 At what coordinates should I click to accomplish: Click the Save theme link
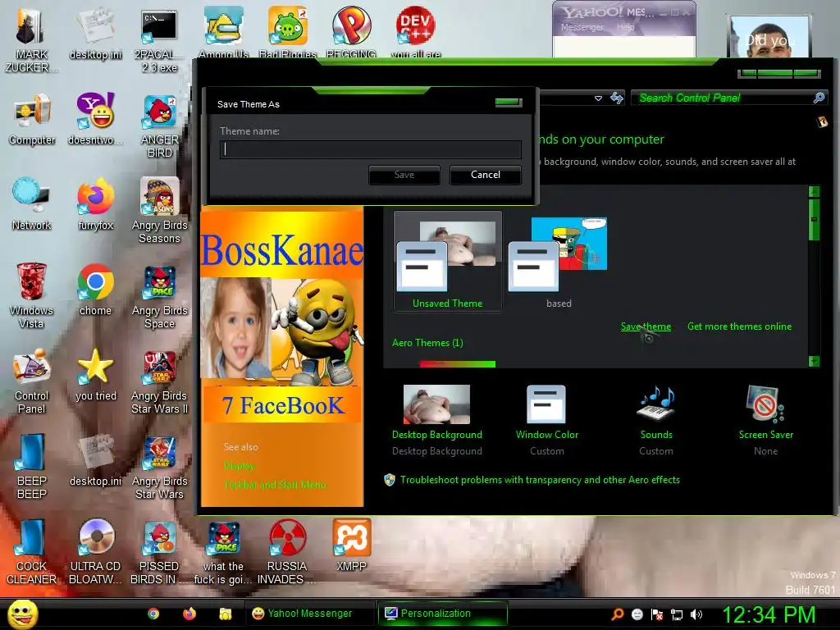646,326
